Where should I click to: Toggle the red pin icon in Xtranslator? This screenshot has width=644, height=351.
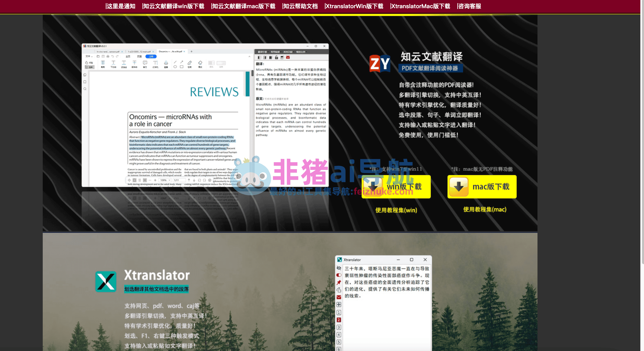point(339,282)
